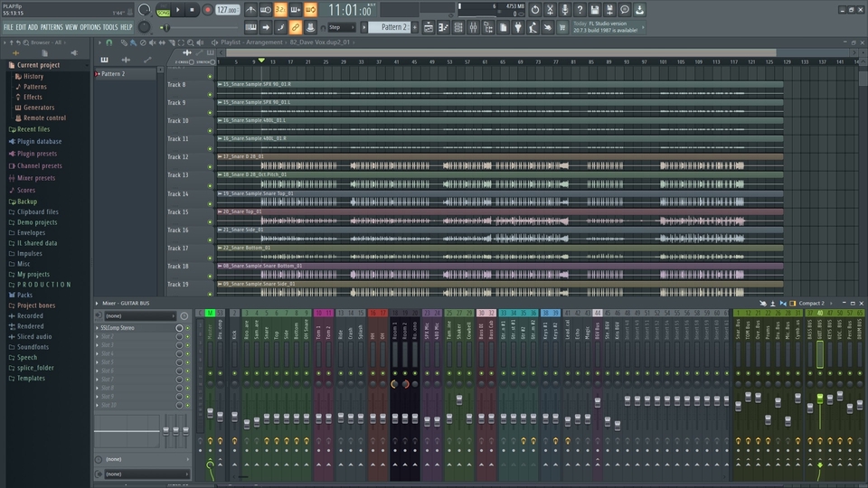Toggle the 3-2-1 countdown before recording
Image resolution: width=868 pixels, height=488 pixels.
tap(280, 9)
